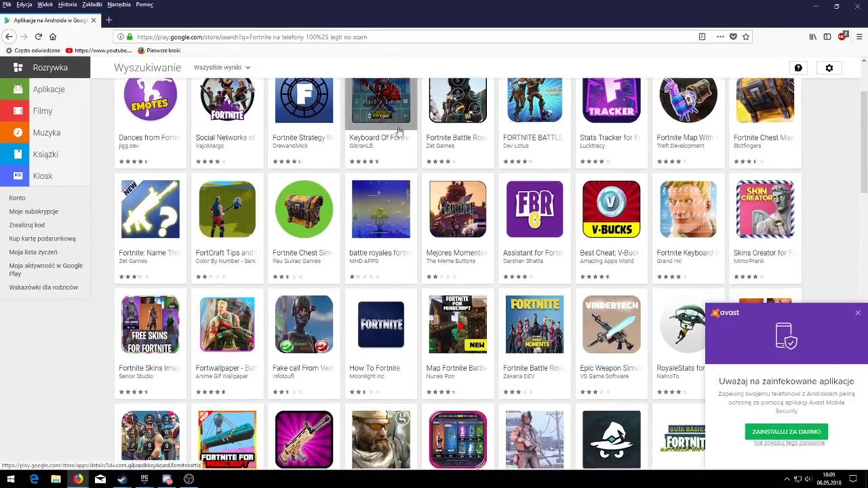Image resolution: width=868 pixels, height=488 pixels.
Task: Open new browser tab with plus
Action: pos(108,20)
